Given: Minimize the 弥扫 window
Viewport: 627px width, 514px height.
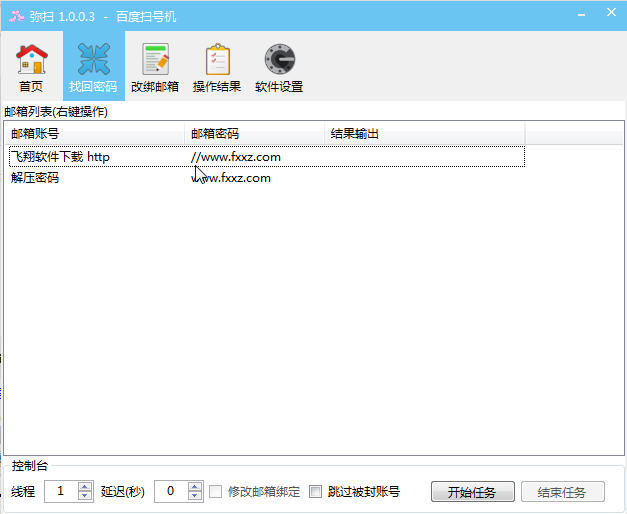Looking at the screenshot, I should point(581,15).
